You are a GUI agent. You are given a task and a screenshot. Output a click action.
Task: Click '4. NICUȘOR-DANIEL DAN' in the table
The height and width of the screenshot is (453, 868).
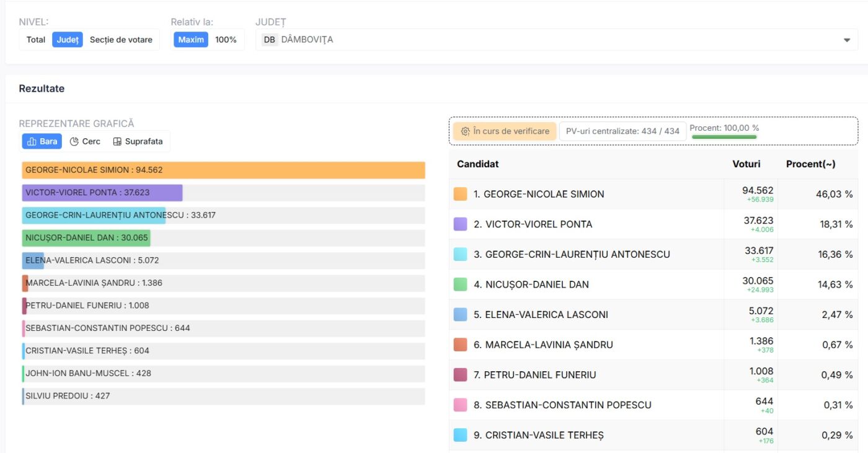click(x=531, y=284)
